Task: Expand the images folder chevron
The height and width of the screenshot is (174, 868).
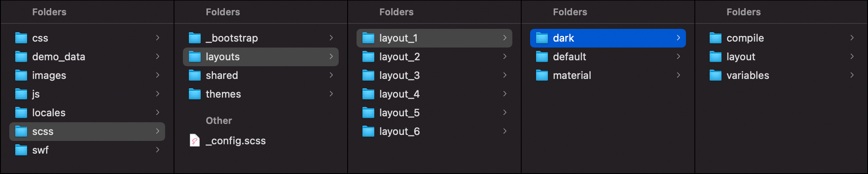Action: pos(158,75)
